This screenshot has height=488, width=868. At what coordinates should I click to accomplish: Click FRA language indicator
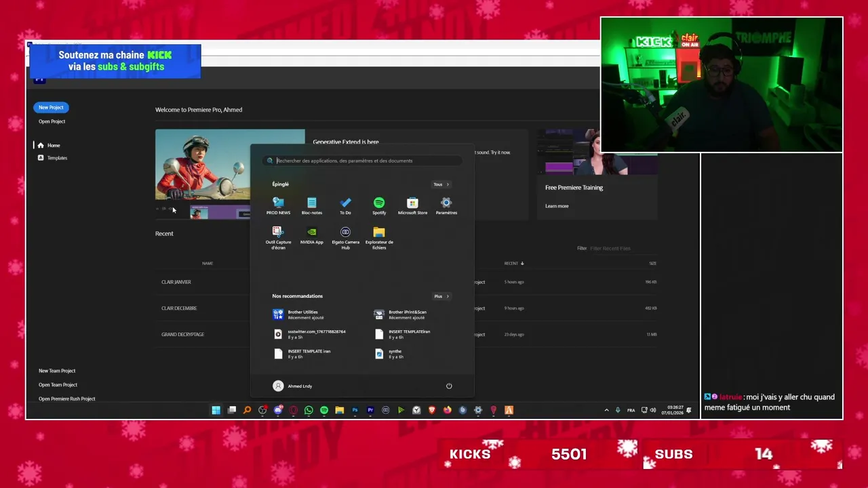[x=631, y=410]
